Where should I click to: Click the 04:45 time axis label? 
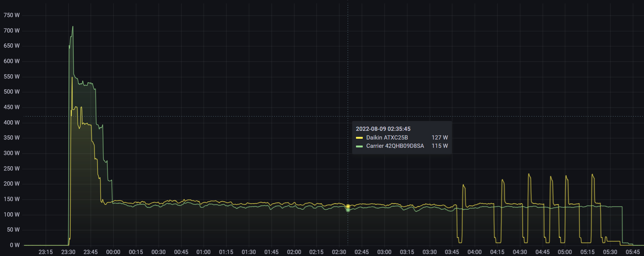tap(542, 252)
